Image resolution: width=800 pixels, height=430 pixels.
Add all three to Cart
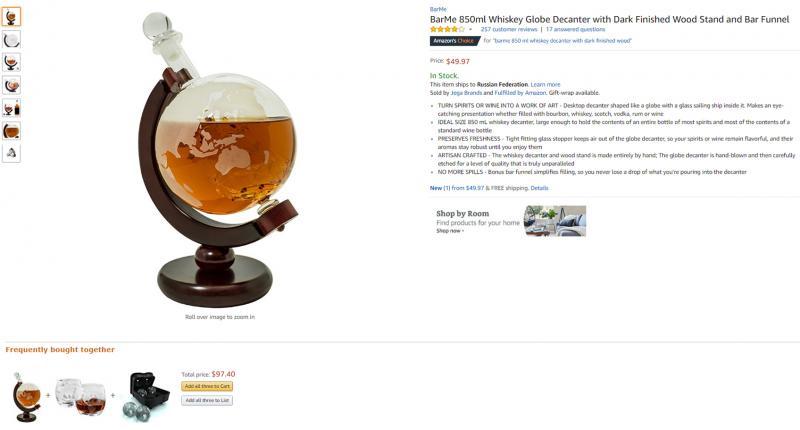tap(207, 387)
